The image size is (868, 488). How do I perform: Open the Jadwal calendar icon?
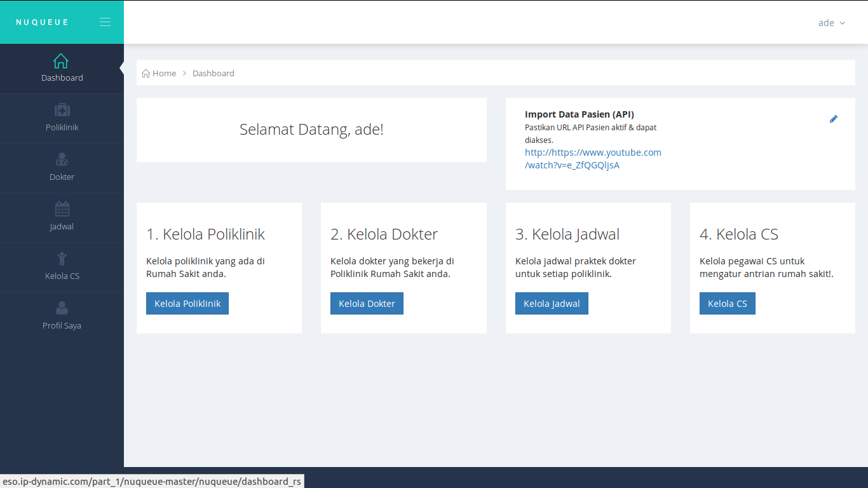tap(62, 209)
